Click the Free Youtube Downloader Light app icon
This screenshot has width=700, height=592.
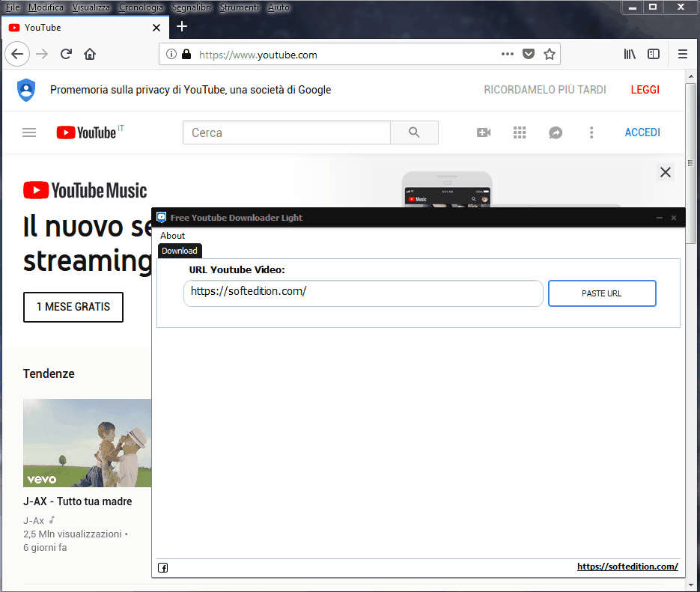(x=162, y=218)
